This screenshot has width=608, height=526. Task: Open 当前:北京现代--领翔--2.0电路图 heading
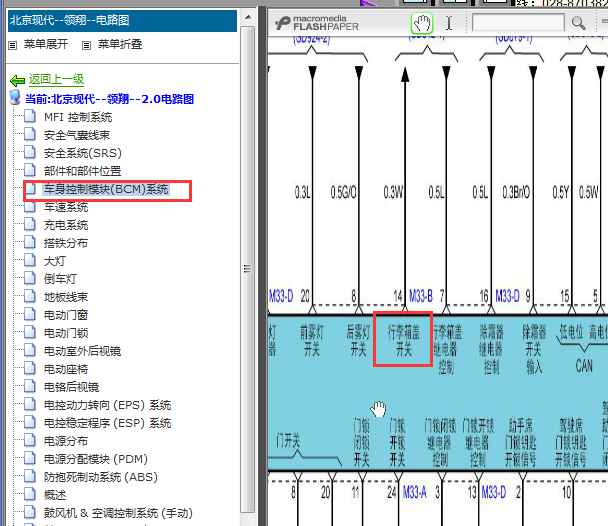109,99
